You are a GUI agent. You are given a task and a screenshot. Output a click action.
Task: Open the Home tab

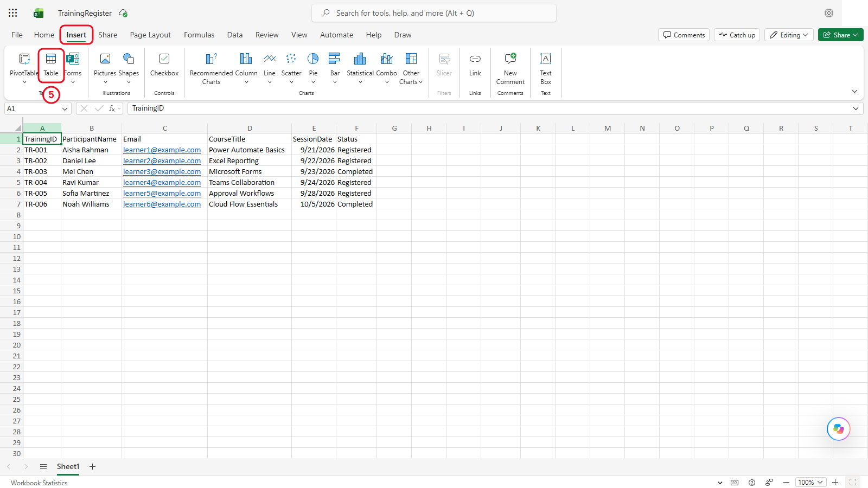tap(44, 35)
